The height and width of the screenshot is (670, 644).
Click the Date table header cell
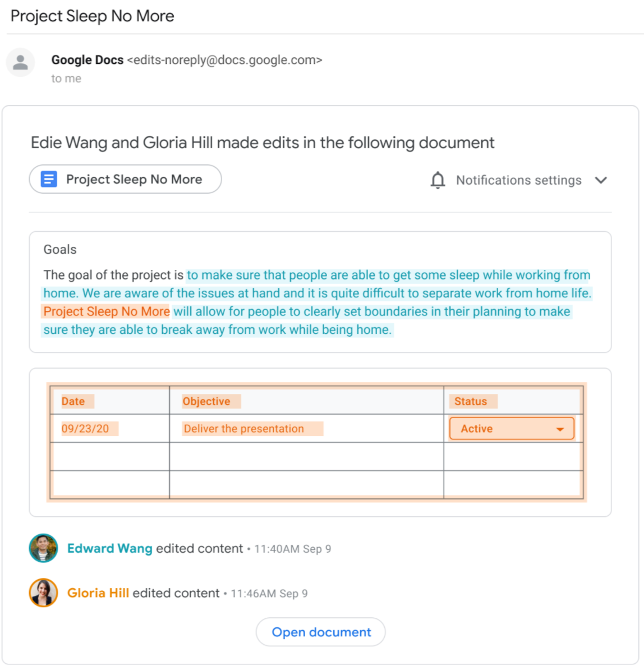tap(110, 401)
